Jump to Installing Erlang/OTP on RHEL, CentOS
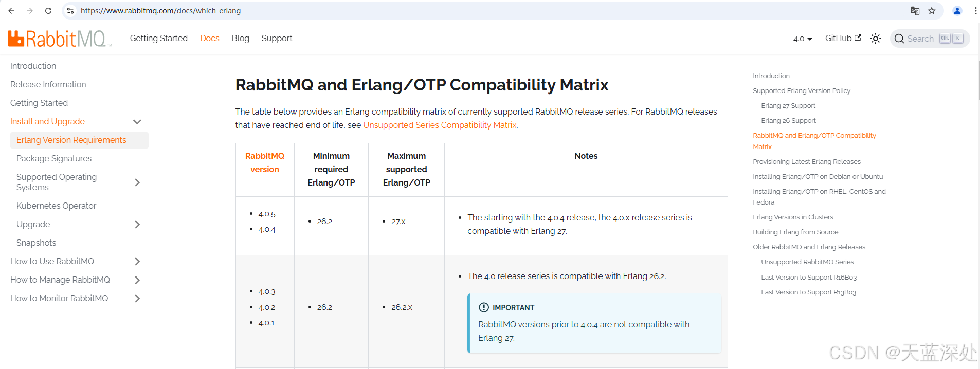Image resolution: width=980 pixels, height=369 pixels. pos(819,197)
